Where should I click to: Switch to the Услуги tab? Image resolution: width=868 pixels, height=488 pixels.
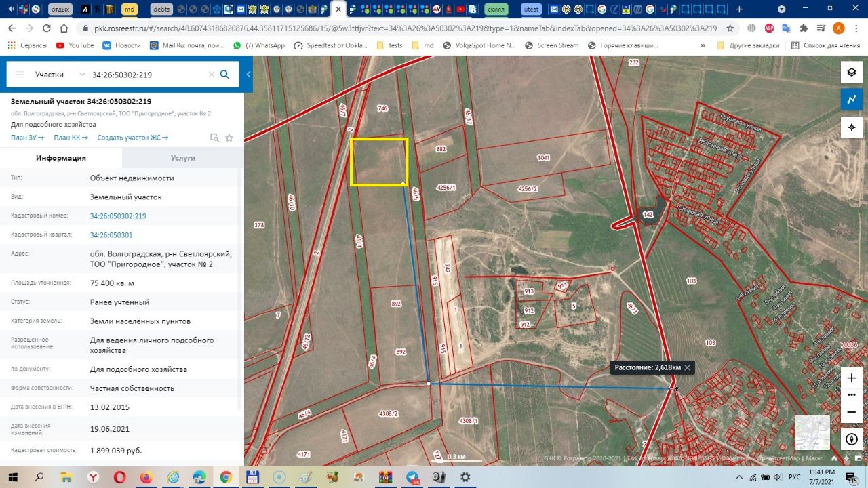click(x=183, y=158)
